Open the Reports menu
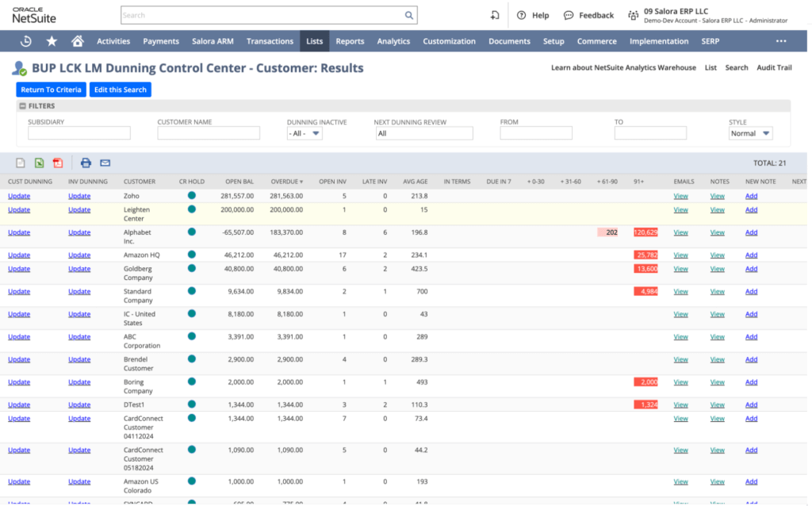 pos(350,41)
